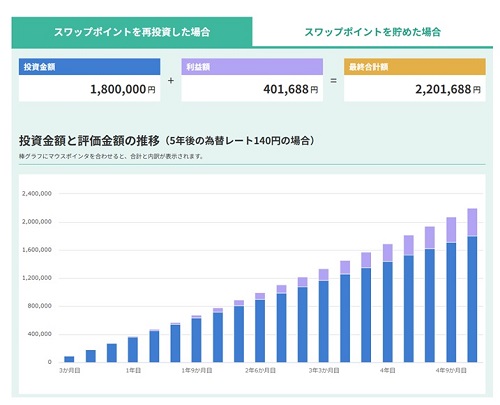
Task: Switch to スワップポイントを貯めた場合 tab
Action: [372, 32]
